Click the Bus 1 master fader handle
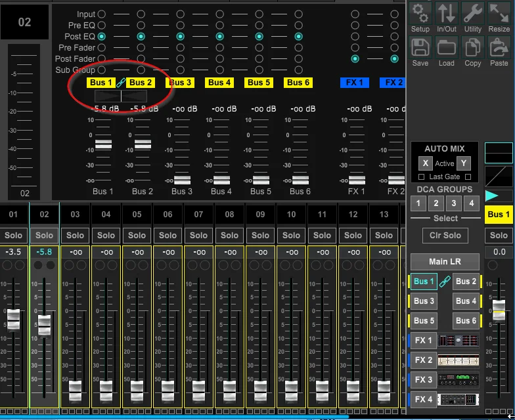 tap(499, 310)
